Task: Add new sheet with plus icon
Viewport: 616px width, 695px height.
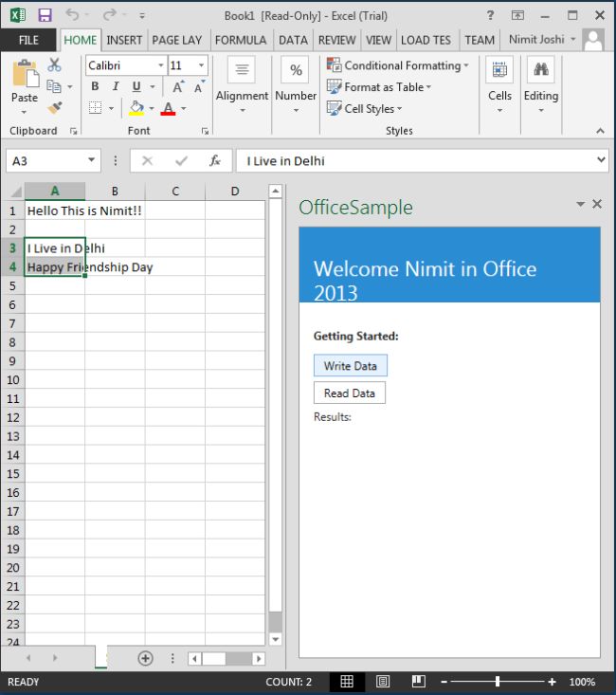Action: pyautogui.click(x=145, y=658)
